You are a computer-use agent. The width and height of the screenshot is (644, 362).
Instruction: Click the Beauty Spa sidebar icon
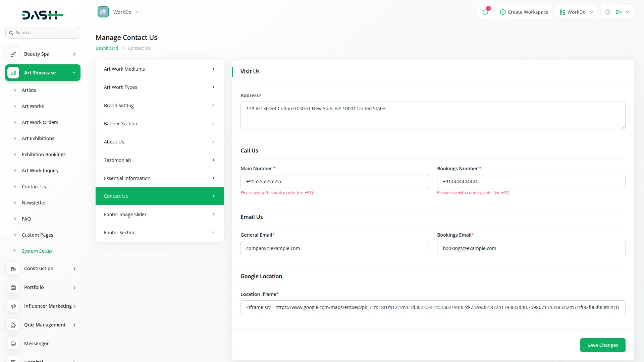[x=13, y=54]
